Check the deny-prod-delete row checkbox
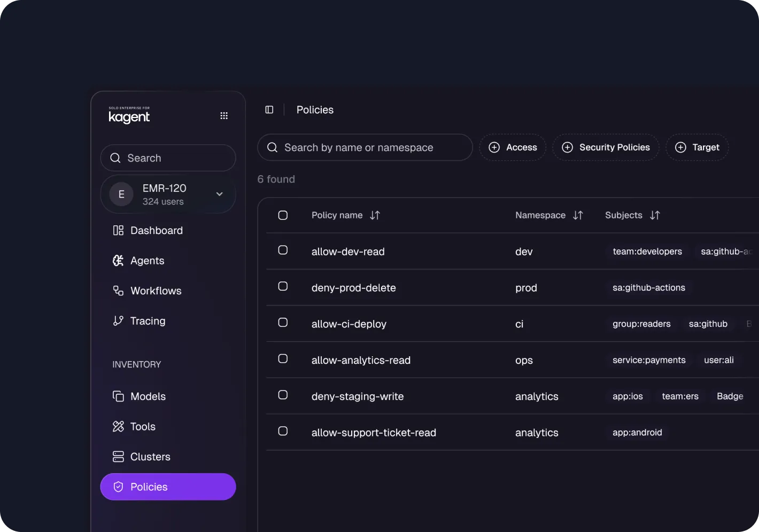The width and height of the screenshot is (759, 532). 283,286
